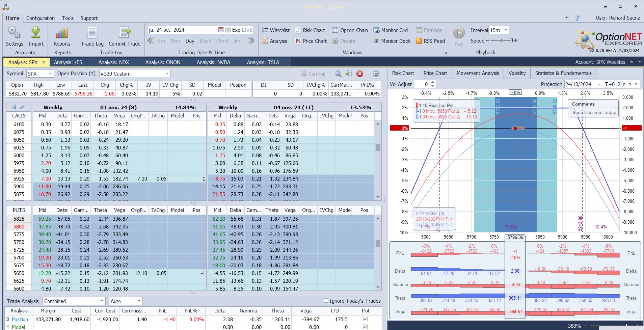Screen dimensions: 644x330
Task: Open the Monitor Dock window
Action: click(x=392, y=41)
